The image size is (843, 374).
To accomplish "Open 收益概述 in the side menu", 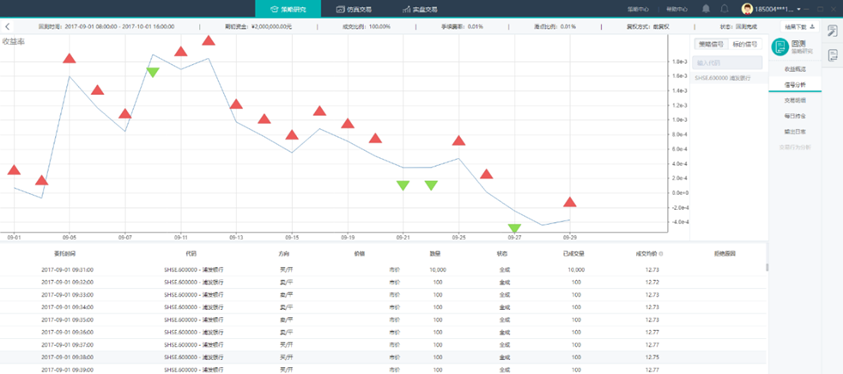I will (795, 69).
